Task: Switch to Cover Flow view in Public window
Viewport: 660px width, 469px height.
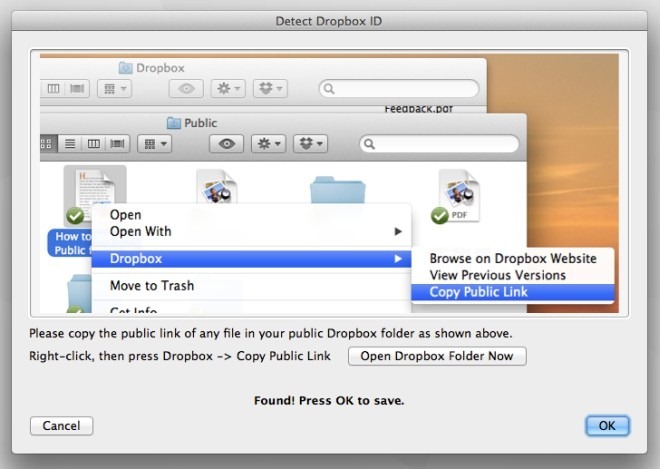Action: [x=117, y=144]
